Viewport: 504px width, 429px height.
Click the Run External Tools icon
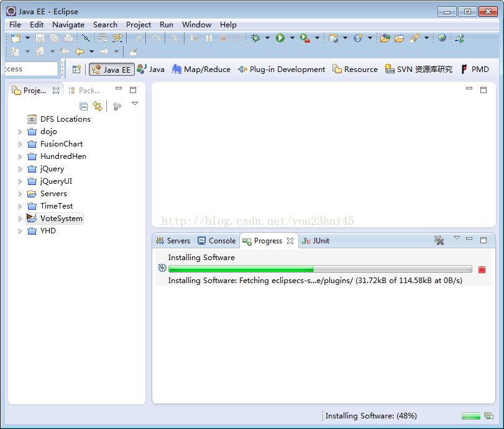coord(305,38)
